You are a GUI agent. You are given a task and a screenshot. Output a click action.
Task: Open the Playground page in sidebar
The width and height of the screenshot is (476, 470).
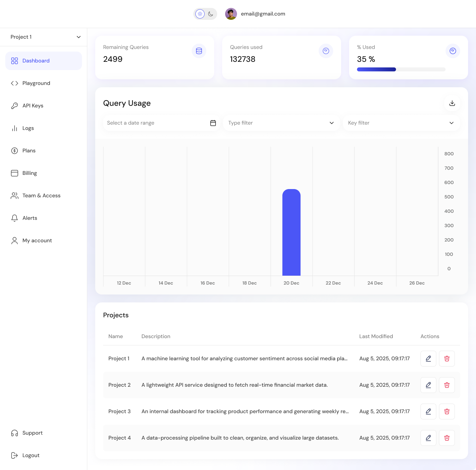click(36, 83)
